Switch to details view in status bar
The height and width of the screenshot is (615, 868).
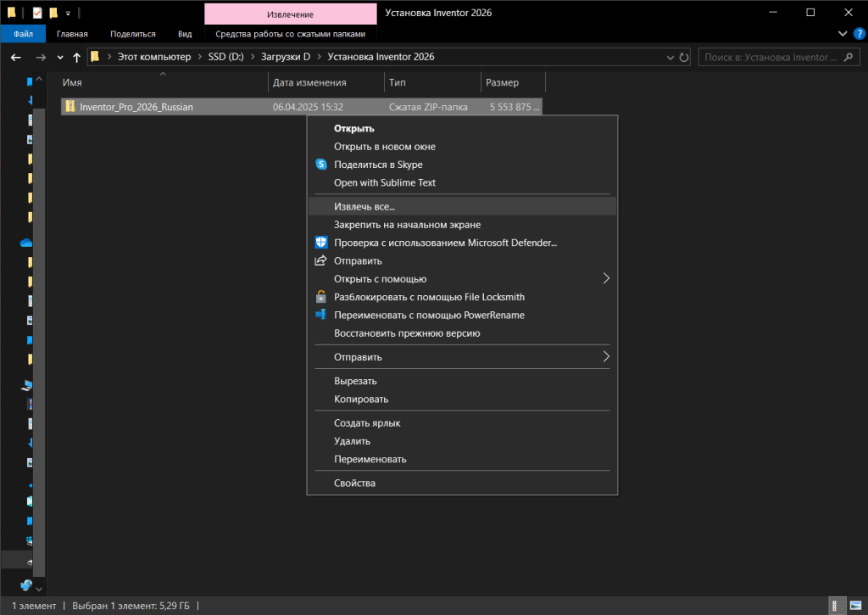coord(836,606)
